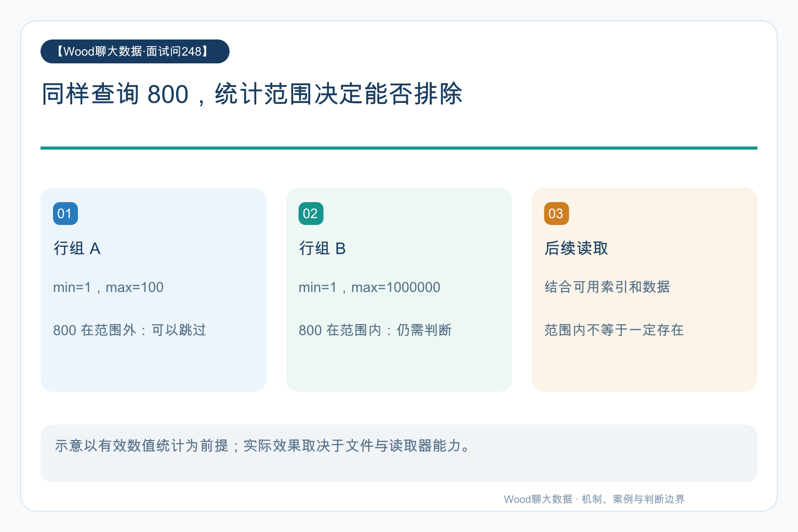
Task: Click the title 同样查询 800，统计范围决定能否排除
Action: (252, 94)
